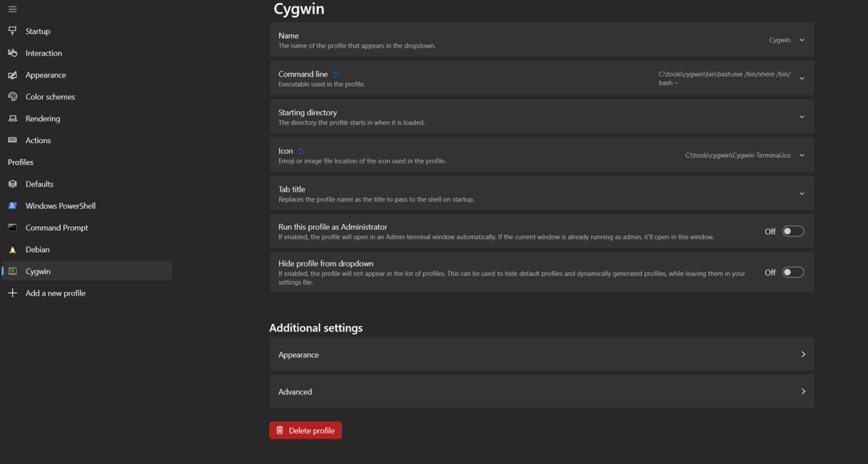The height and width of the screenshot is (464, 868).
Task: Click the Startup sidebar icon
Action: (x=12, y=31)
